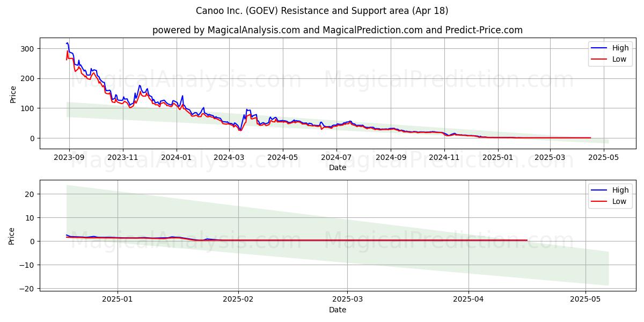Click the '−20' y-axis tick on bottom chart
Viewport: 644px width, 322px height.
coord(27,289)
